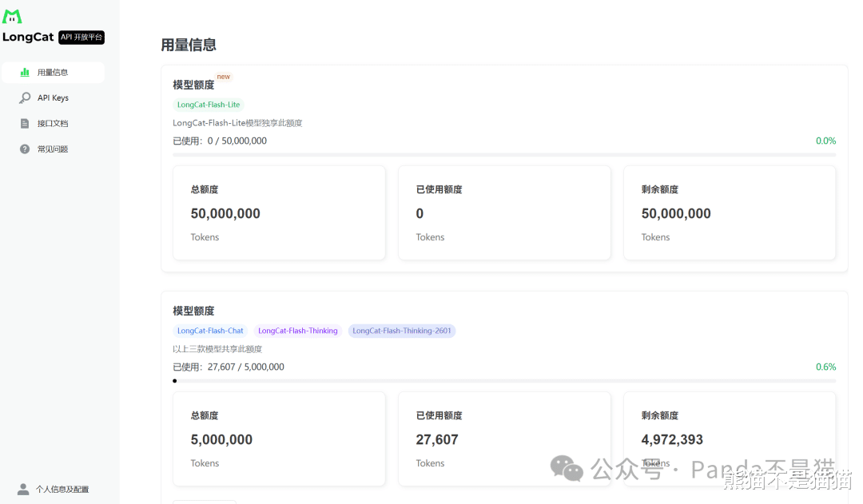Viewport: 863px width, 504px height.
Task: Open 个人信息及配置 settings
Action: tap(54, 489)
